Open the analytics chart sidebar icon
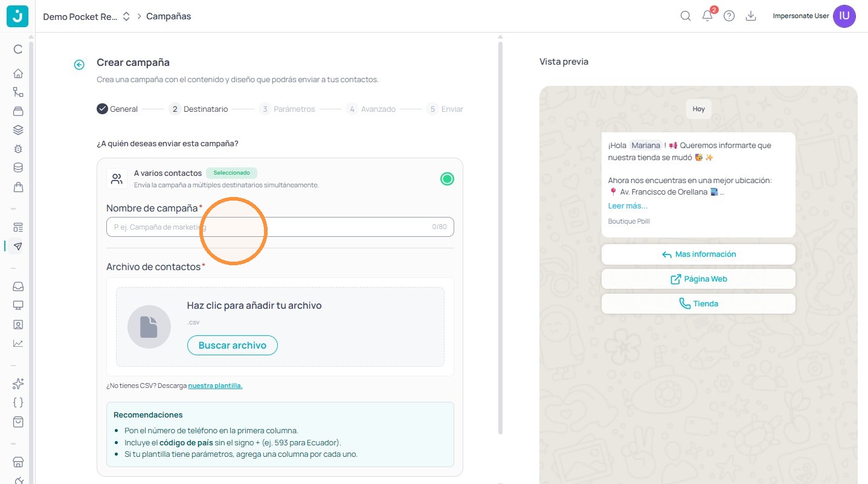The image size is (868, 484). (x=18, y=343)
